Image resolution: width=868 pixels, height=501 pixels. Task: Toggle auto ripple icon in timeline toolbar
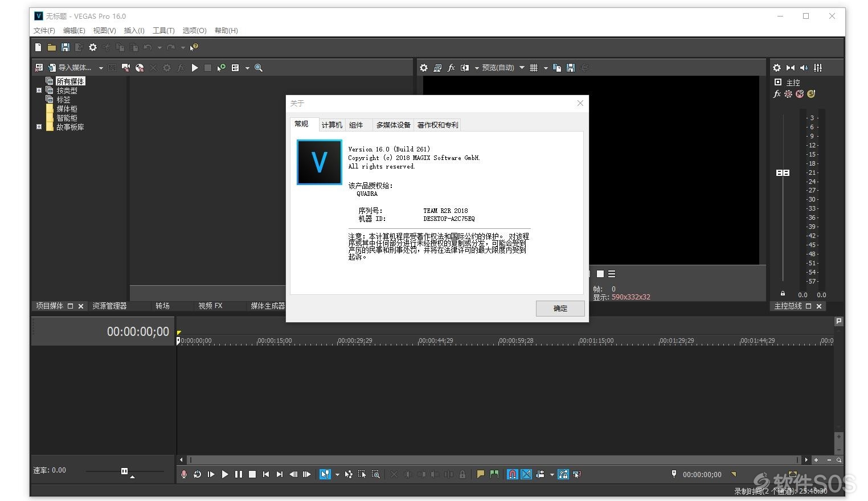pos(540,474)
